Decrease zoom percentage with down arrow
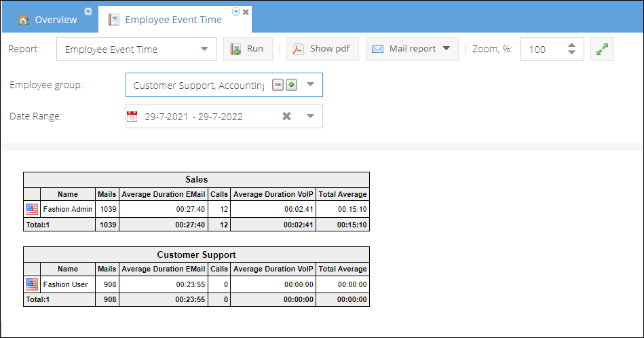This screenshot has width=644, height=338. [x=571, y=52]
